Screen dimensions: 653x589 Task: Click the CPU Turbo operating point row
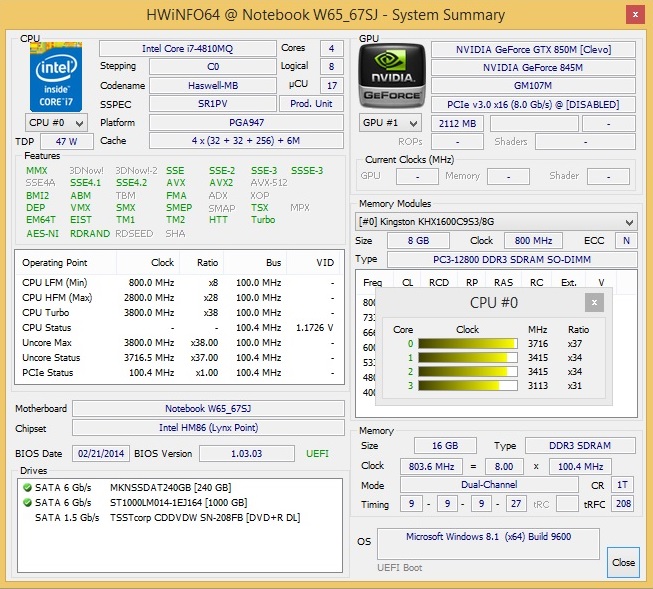[x=179, y=313]
